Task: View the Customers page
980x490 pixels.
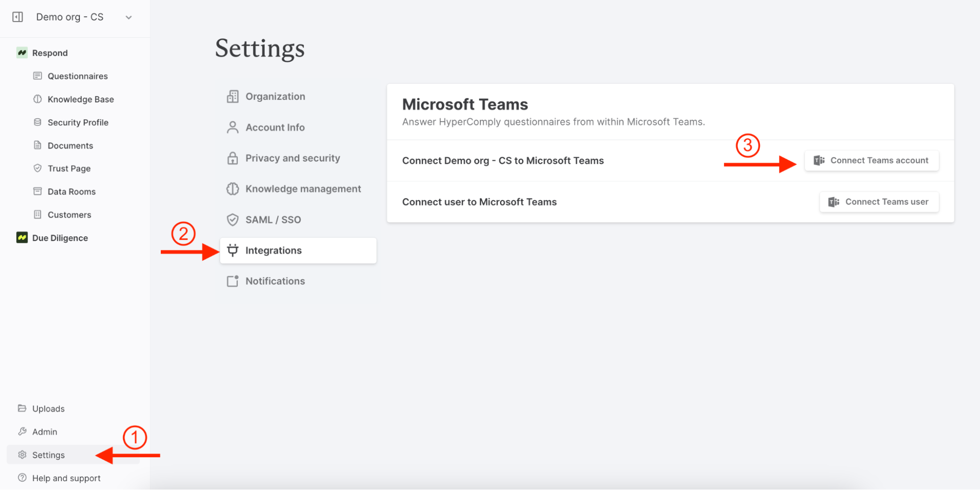Action: tap(69, 215)
